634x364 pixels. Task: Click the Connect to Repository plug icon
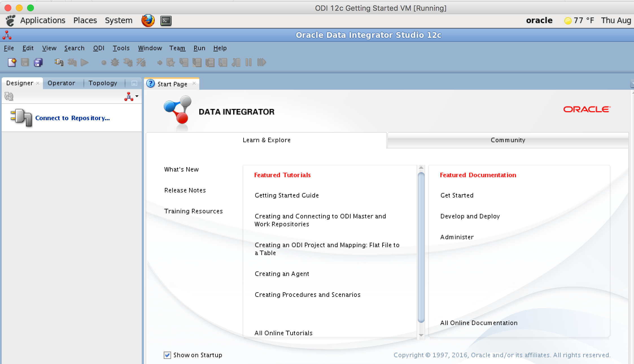(x=21, y=118)
